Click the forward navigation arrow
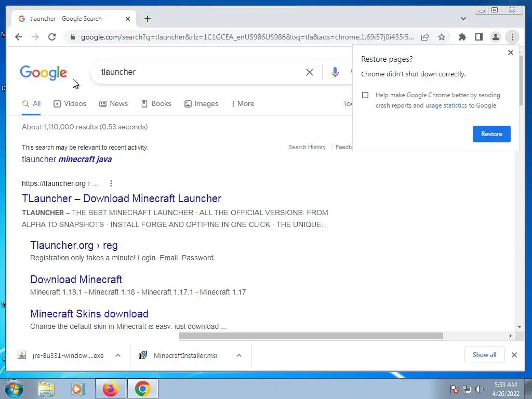 (35, 37)
